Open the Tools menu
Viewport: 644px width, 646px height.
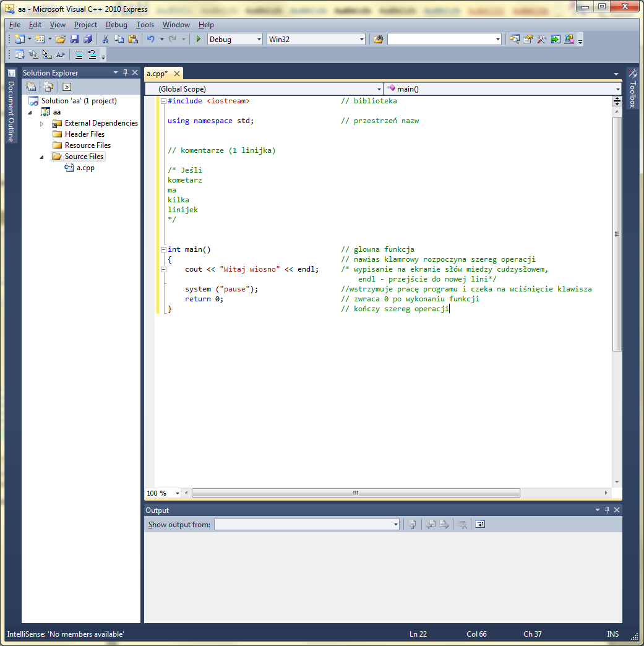coord(145,25)
